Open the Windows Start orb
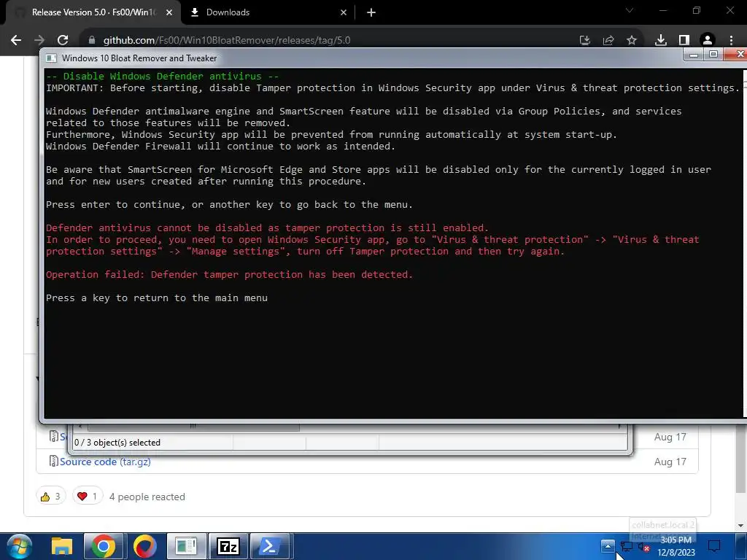This screenshot has width=747, height=560. [19, 546]
